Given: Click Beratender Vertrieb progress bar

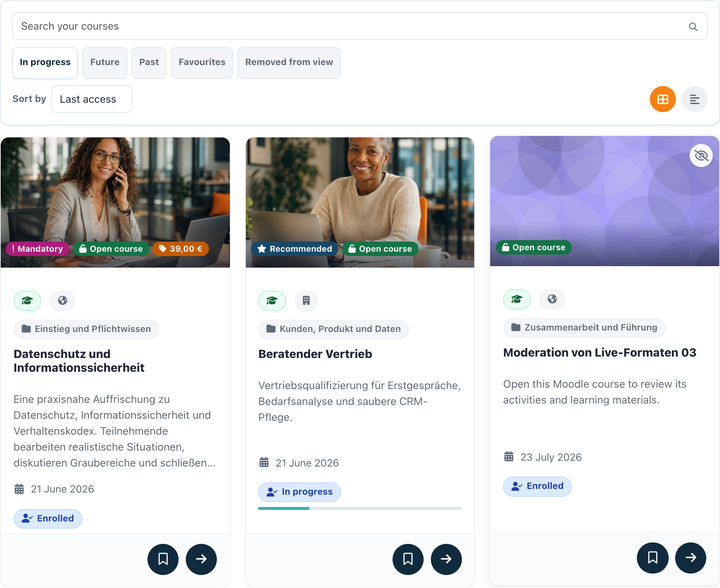Looking at the screenshot, I should [x=360, y=508].
